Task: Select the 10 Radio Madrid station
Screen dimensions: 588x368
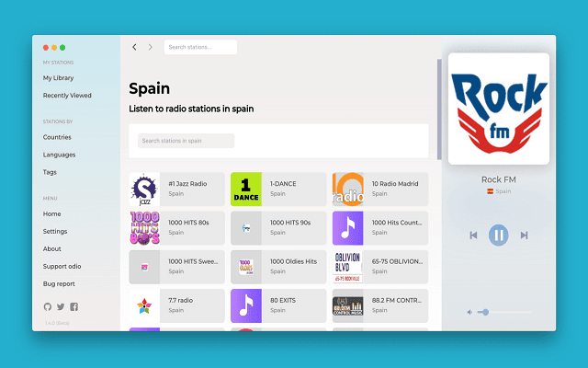Action: pos(379,189)
